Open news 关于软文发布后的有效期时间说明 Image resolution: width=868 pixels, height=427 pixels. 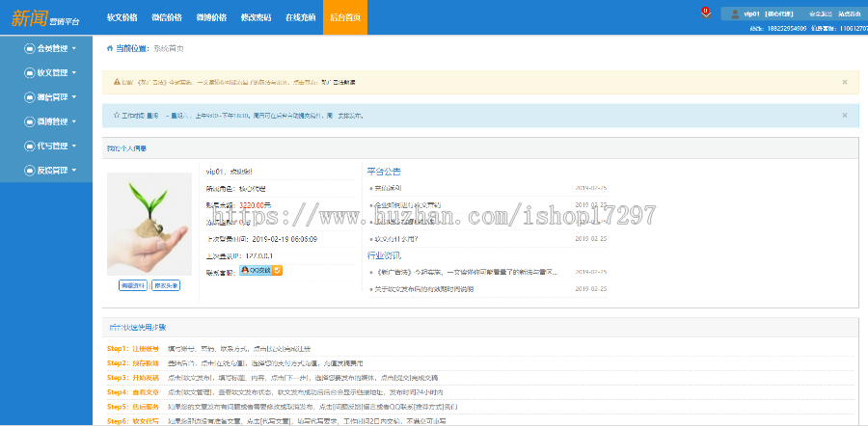(x=424, y=289)
